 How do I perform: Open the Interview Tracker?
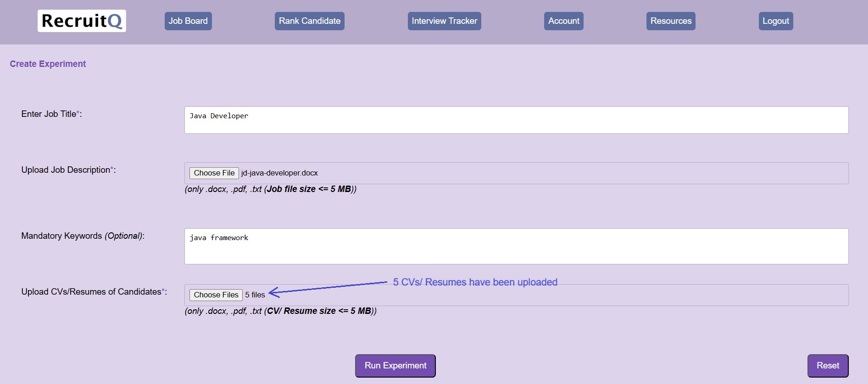(444, 21)
